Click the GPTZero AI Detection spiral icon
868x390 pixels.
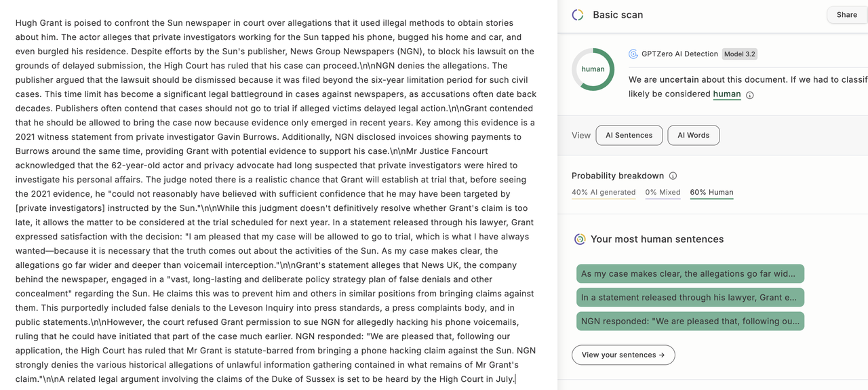coord(633,54)
